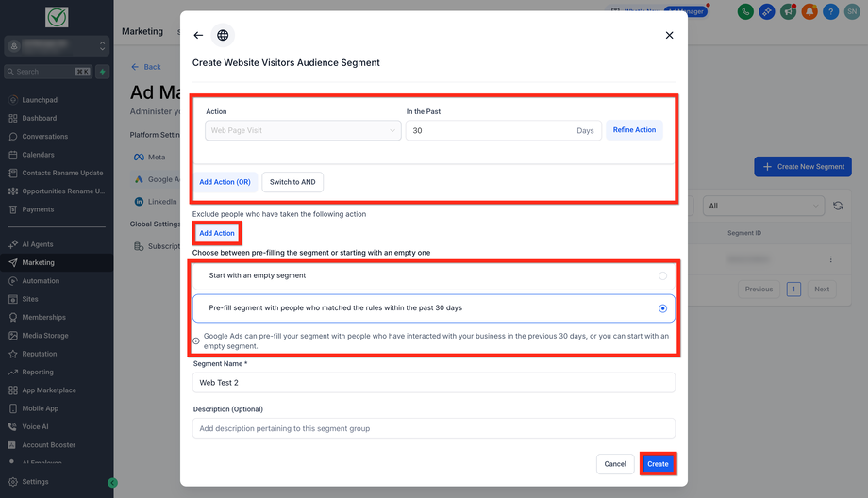Click the Create button
The image size is (868, 498).
[x=658, y=463]
